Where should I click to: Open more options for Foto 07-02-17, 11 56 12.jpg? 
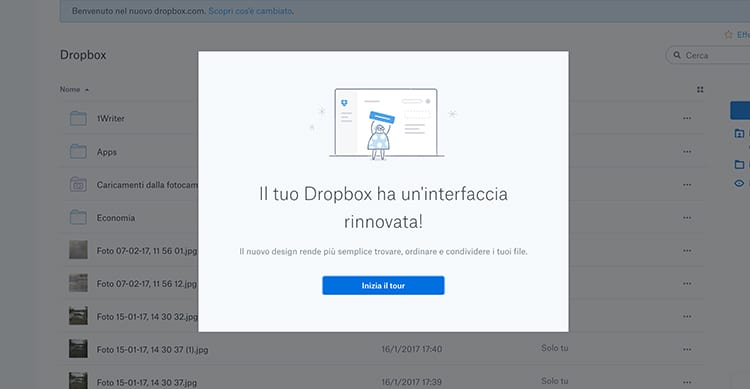coord(687,284)
